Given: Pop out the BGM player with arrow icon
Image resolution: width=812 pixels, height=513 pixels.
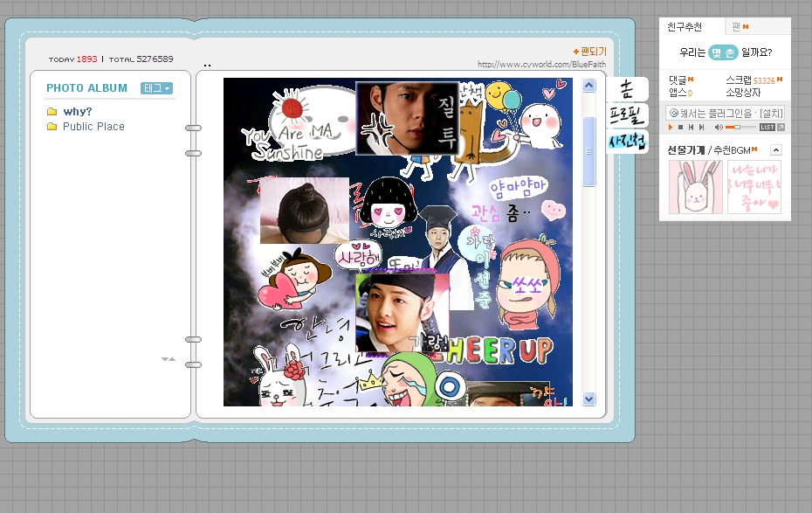Looking at the screenshot, I should [781, 127].
